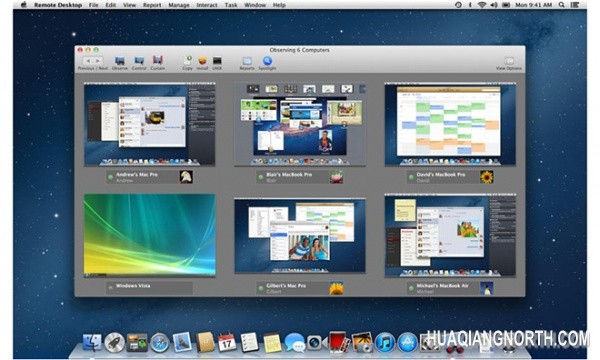The height and width of the screenshot is (360, 600).
Task: Open David's MacBook Pro screen thumbnail
Action: coord(450,124)
